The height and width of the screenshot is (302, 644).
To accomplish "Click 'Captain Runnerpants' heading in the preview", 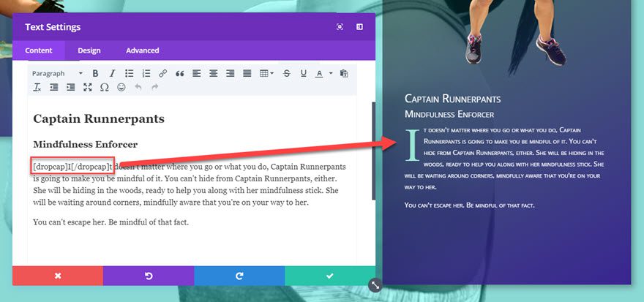I will pyautogui.click(x=452, y=99).
